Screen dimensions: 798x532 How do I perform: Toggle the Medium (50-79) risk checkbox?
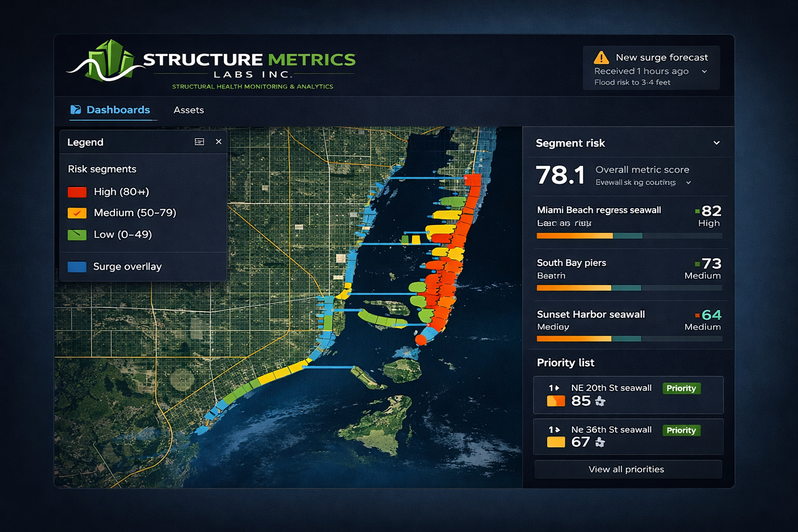[77, 213]
